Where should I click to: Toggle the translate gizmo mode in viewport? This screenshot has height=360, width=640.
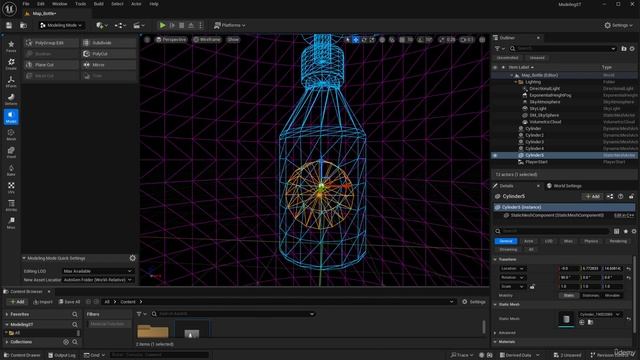click(356, 40)
